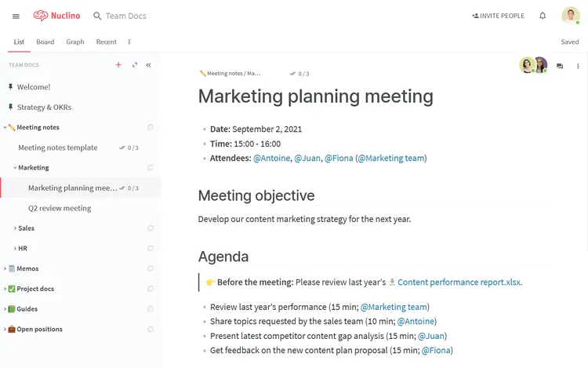The height and width of the screenshot is (368, 588).
Task: Click the Marketing planning meeting title
Action: pos(316,97)
